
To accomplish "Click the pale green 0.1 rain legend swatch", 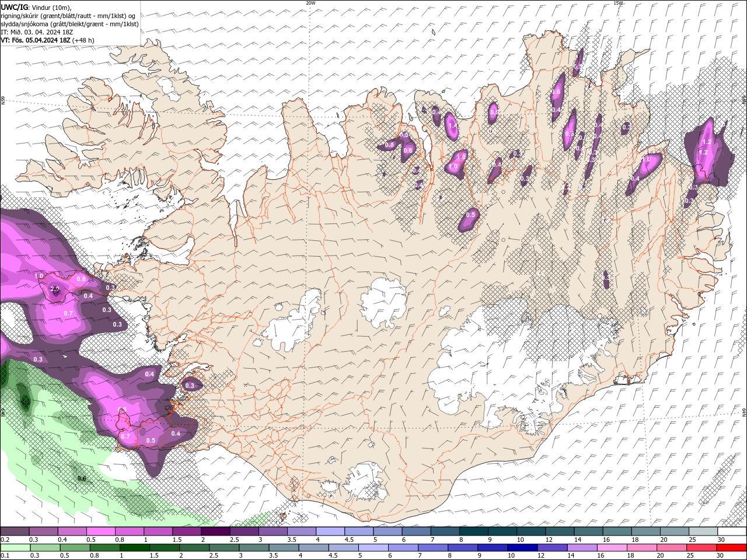I will click(x=15, y=548).
